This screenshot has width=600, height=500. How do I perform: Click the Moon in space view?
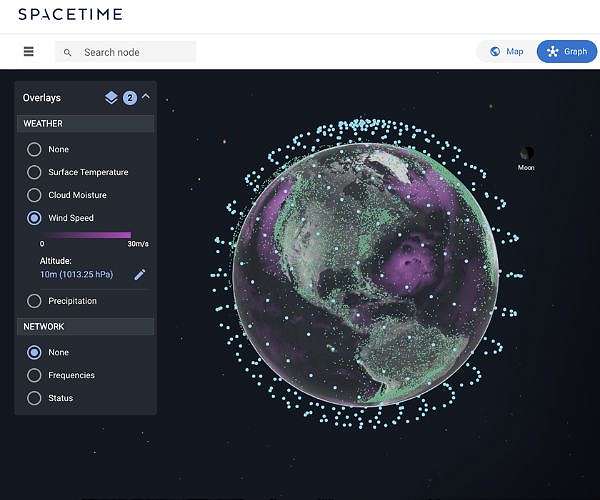526,154
